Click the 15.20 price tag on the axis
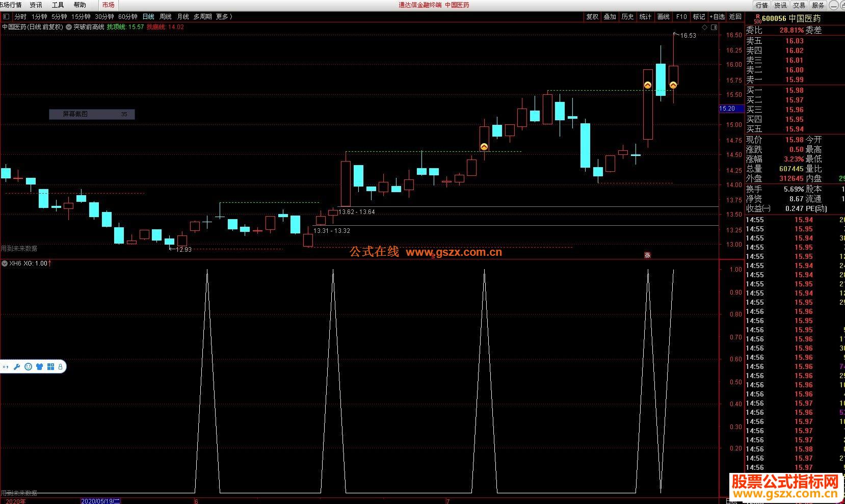 (x=731, y=109)
